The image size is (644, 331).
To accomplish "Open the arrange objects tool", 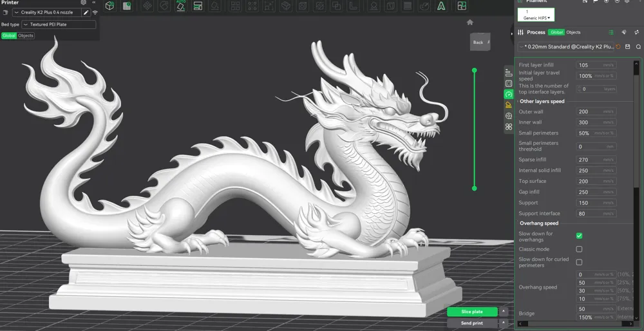I will tap(198, 6).
